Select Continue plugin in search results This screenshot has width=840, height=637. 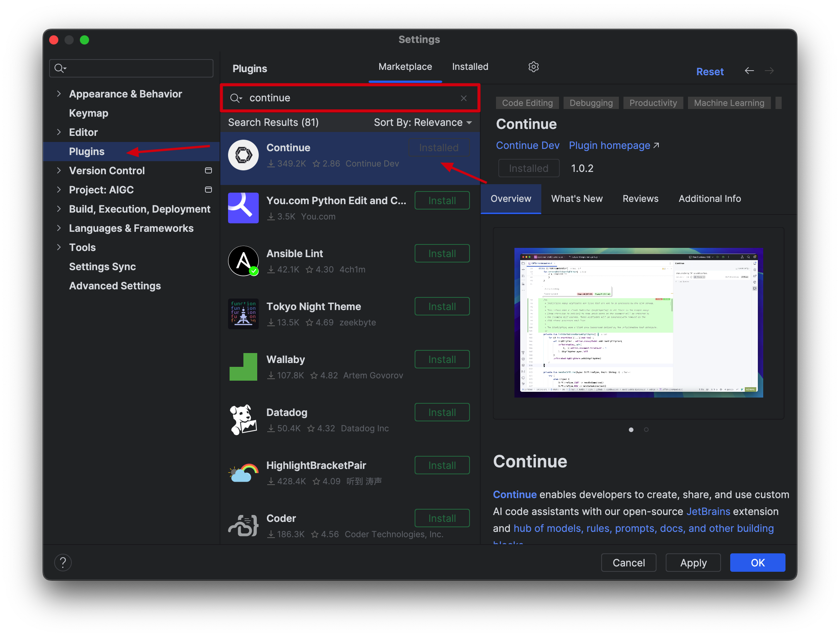[x=350, y=158]
